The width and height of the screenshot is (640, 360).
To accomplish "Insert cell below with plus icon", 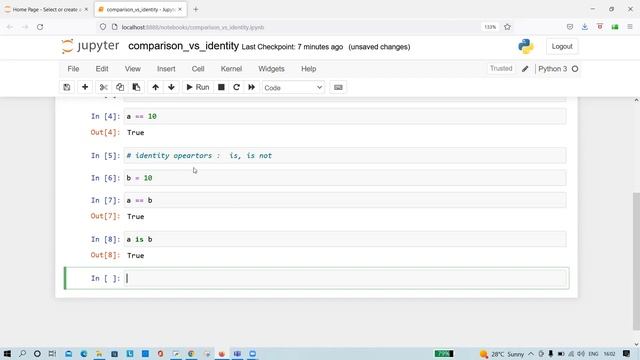I will click(x=85, y=87).
